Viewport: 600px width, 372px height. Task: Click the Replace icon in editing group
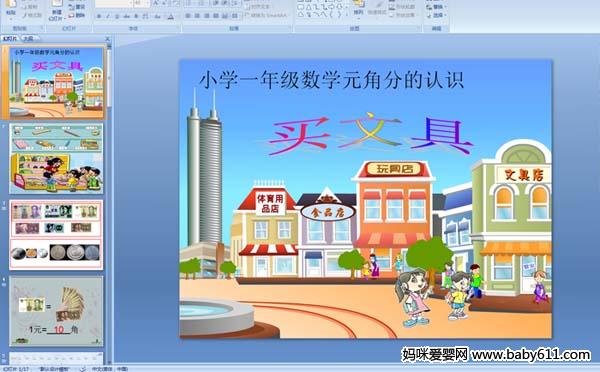pyautogui.click(x=435, y=7)
